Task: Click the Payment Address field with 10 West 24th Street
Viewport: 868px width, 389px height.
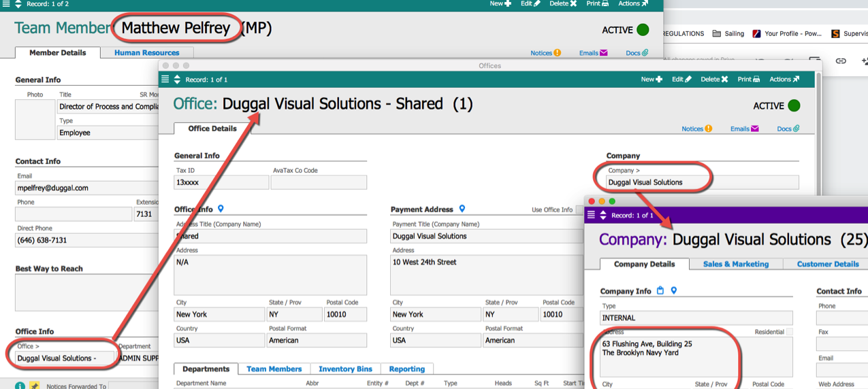Action: click(486, 275)
